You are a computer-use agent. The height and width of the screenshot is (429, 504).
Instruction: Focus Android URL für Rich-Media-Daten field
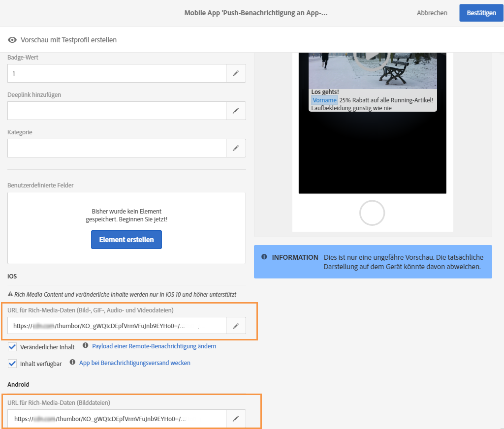pos(117,418)
